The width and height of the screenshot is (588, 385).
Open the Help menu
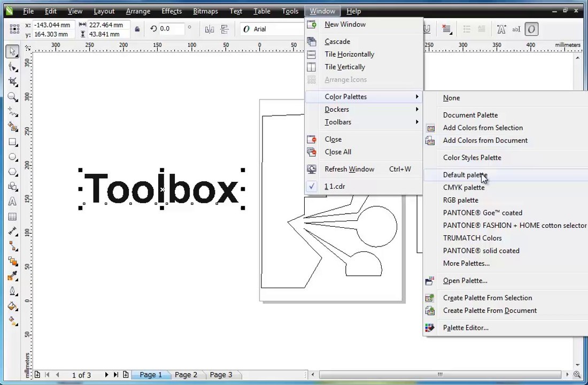353,11
